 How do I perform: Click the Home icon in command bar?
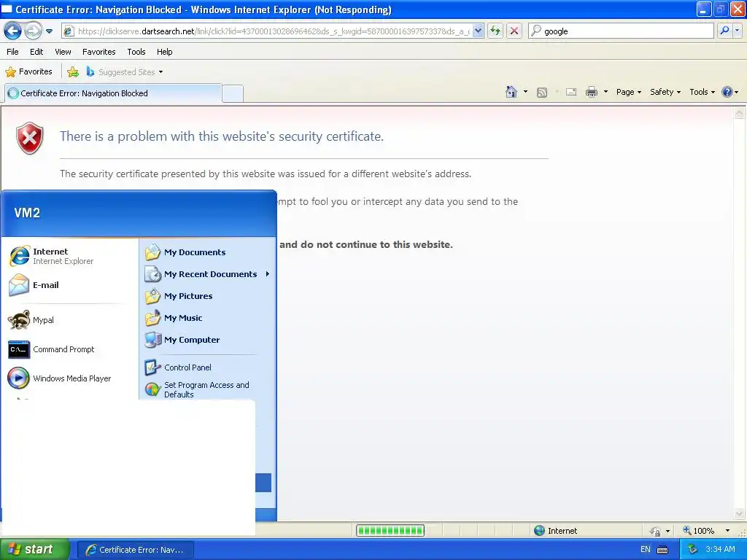coord(511,92)
